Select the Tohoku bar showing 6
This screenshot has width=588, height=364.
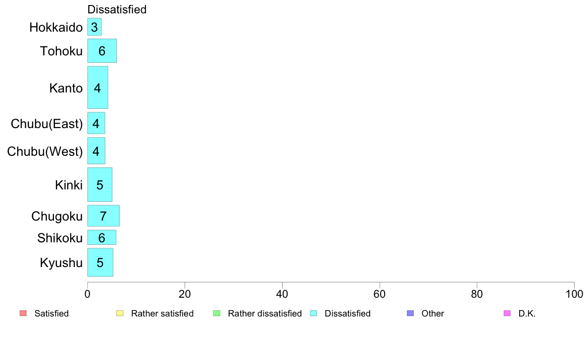coord(102,50)
